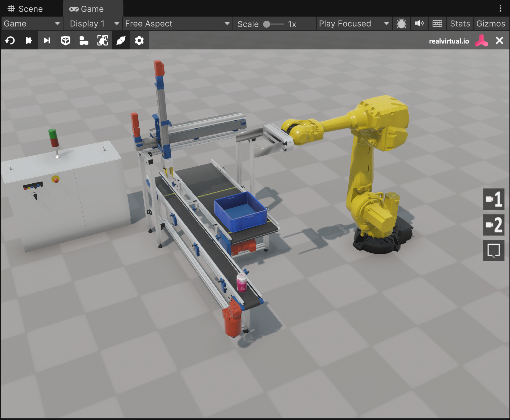Click the focus-on-person frame icon
Viewport: 510px width, 420px height.
tap(102, 41)
